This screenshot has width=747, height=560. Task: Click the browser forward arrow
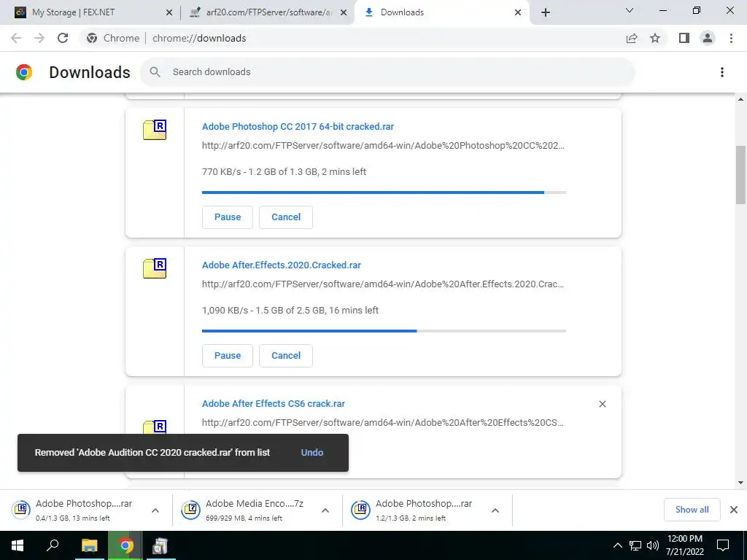point(39,38)
